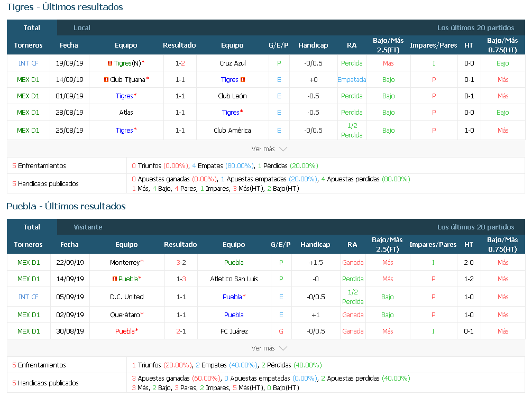
Task: Switch to the Local tab
Action: 82,28
